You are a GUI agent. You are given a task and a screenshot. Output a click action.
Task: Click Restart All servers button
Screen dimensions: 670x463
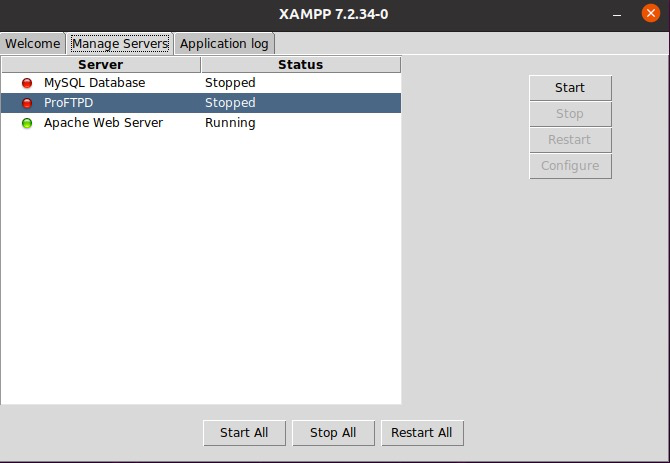pyautogui.click(x=422, y=433)
